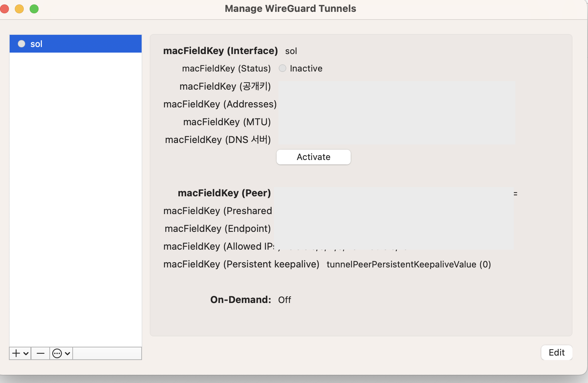Close the window with the red button
This screenshot has width=588, height=383.
[4, 9]
